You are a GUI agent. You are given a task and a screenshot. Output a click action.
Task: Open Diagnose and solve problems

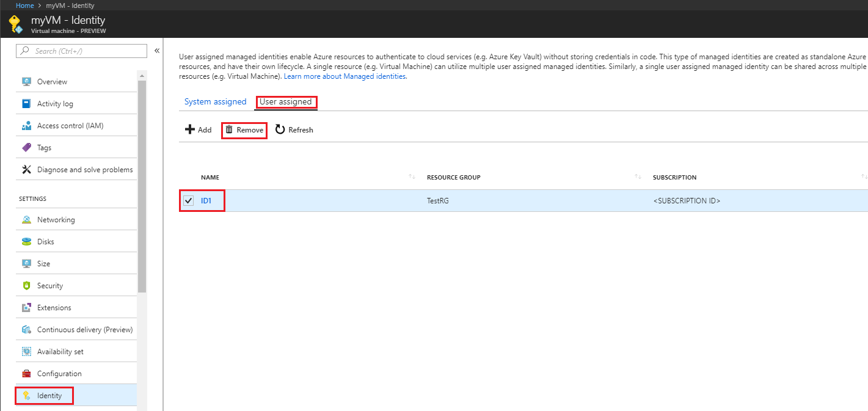point(76,170)
